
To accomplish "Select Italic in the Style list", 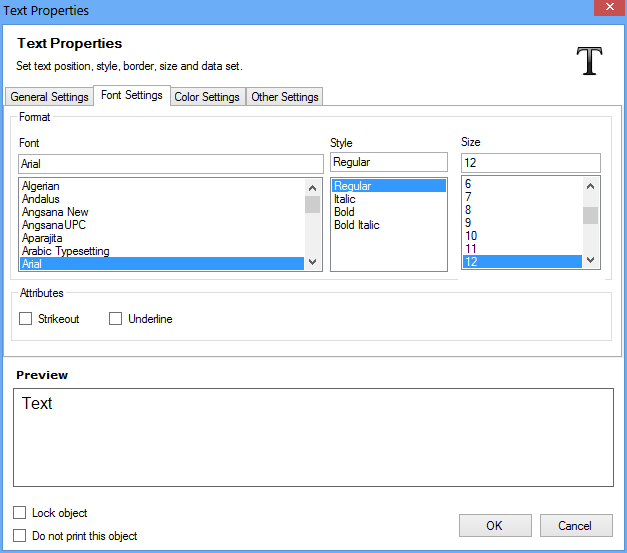I will click(x=345, y=199).
